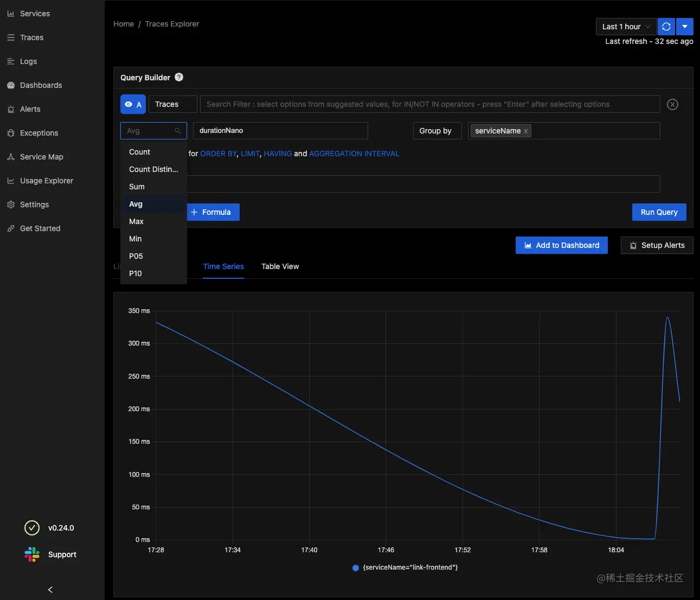
Task: Click the Query Builder help question icon
Action: 179,77
